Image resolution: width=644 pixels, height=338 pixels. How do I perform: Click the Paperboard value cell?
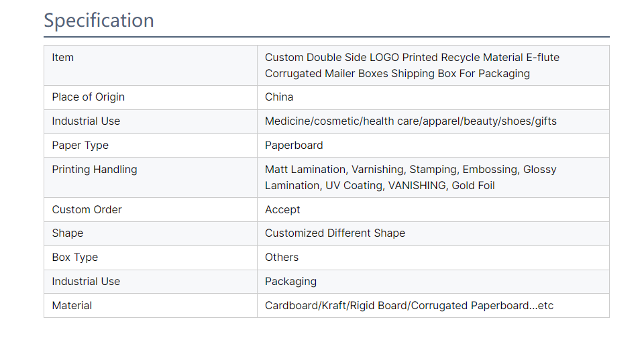coord(294,146)
